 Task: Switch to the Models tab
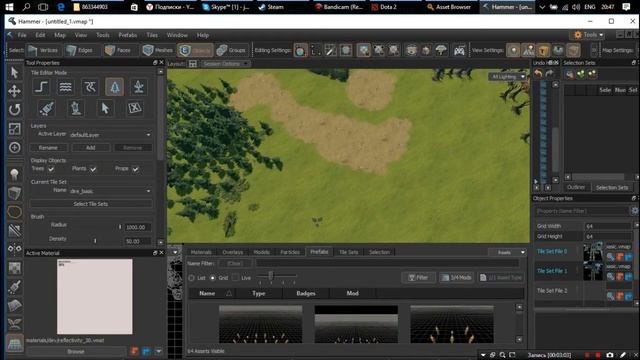262,252
